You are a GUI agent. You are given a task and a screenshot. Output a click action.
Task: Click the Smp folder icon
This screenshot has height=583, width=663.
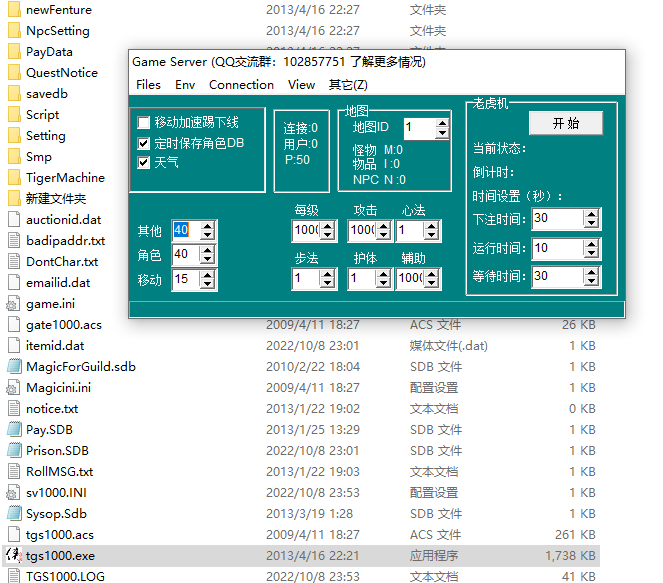(x=14, y=156)
